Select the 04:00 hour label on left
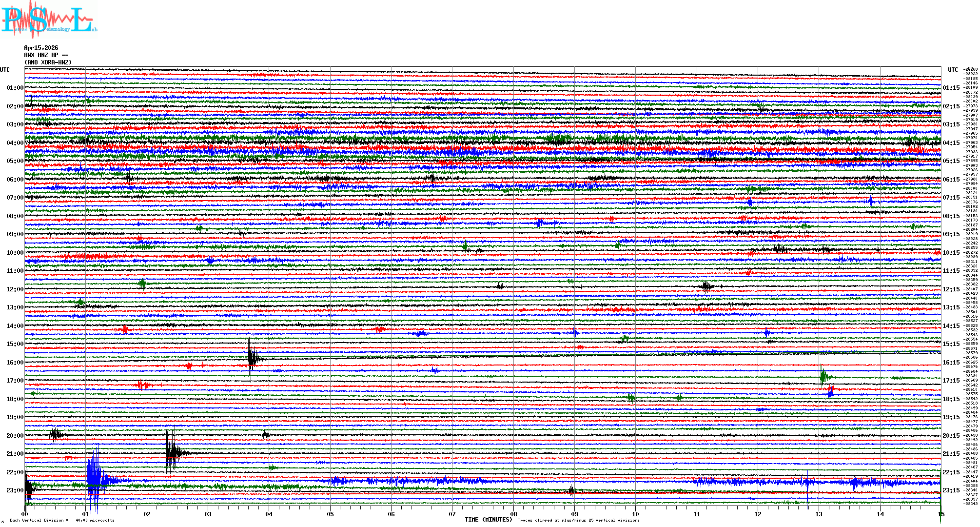 pos(15,143)
